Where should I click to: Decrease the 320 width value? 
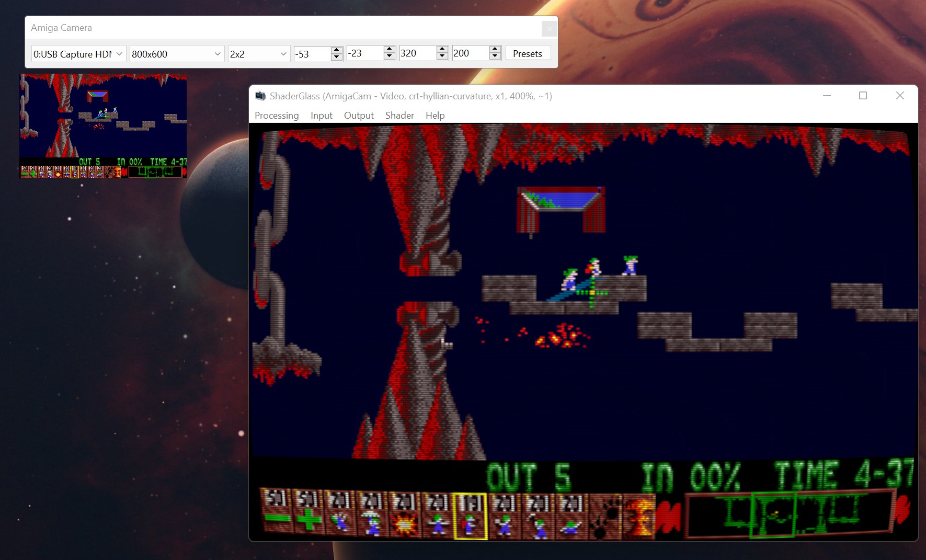tap(442, 56)
